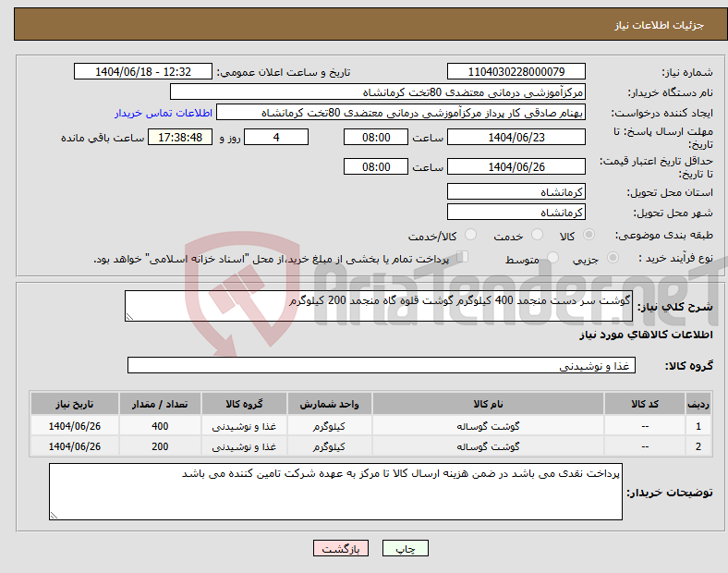Click the نام کالا column header

click(488, 404)
